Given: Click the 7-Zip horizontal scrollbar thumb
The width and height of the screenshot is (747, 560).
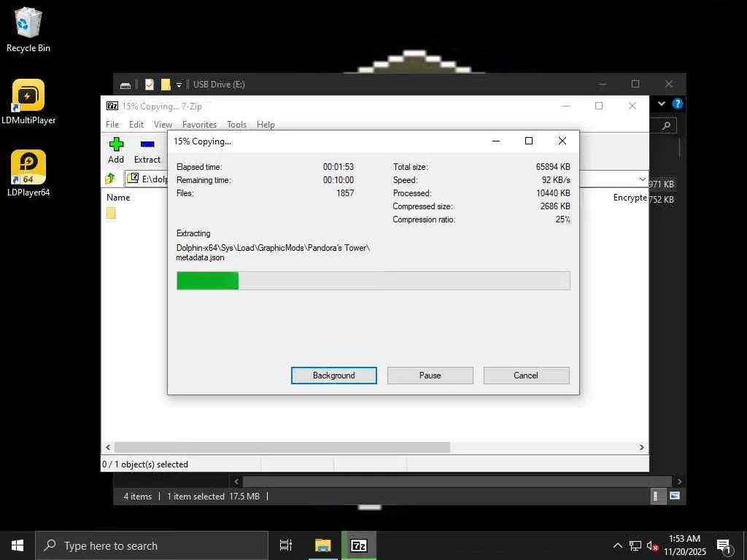Looking at the screenshot, I should (x=282, y=447).
